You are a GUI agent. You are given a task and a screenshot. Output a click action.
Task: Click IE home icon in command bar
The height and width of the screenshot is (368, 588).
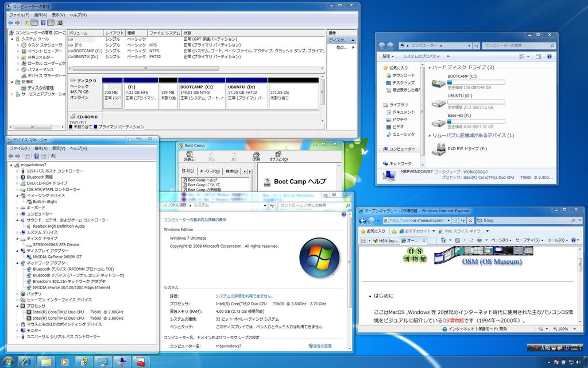(x=443, y=240)
